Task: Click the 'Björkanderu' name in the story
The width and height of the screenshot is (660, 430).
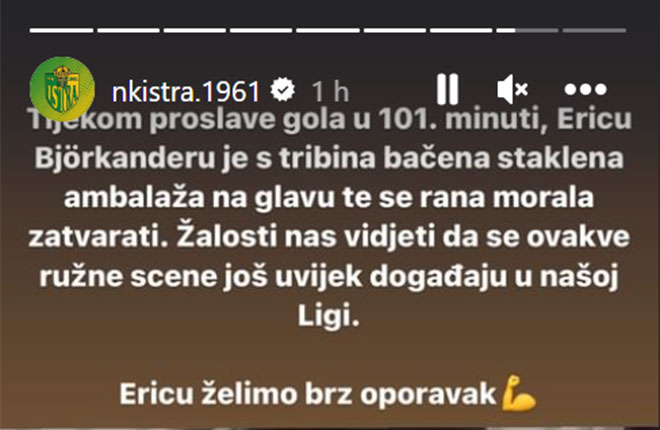Action: [125, 158]
